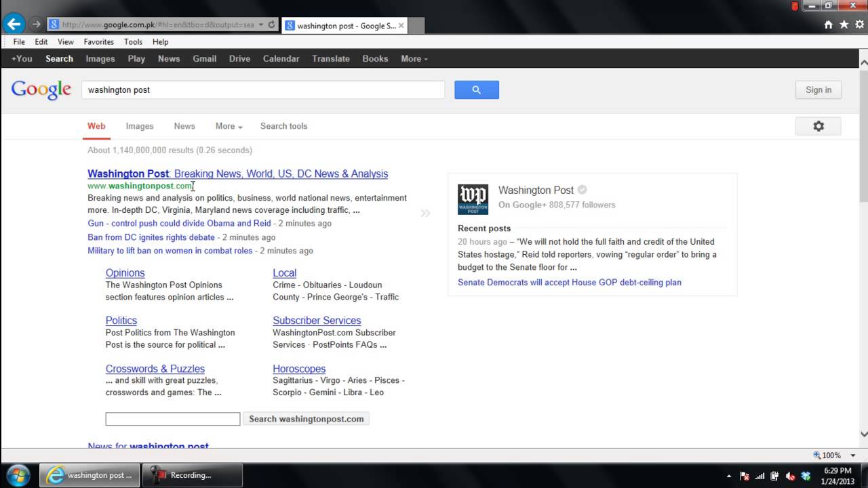
Task: Click the double-arrow result preview icon
Action: pos(425,213)
